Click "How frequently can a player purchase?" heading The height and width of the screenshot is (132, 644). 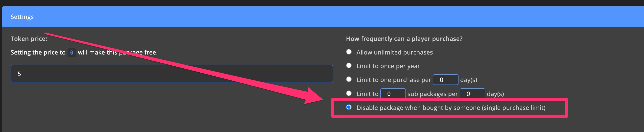coord(404,39)
